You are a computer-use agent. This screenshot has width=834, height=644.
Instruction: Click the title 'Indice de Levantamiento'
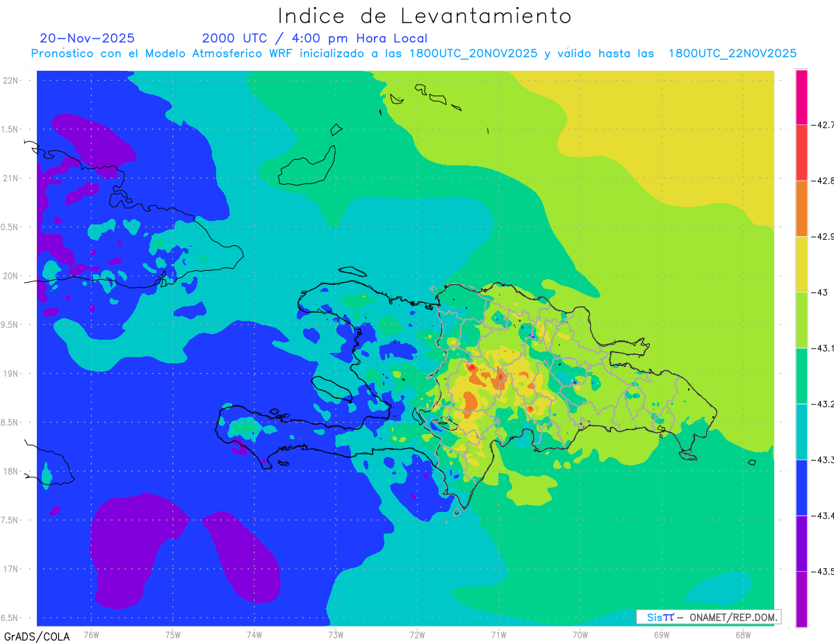(x=425, y=16)
